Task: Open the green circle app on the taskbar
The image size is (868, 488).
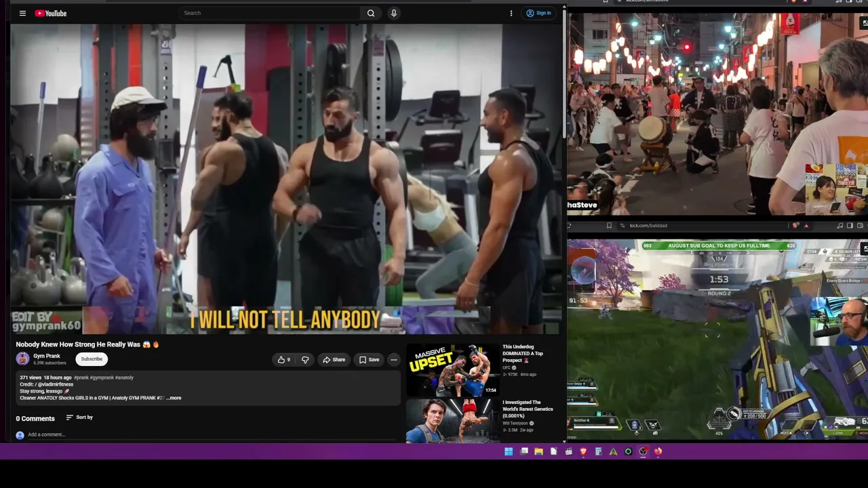Action: (x=628, y=451)
